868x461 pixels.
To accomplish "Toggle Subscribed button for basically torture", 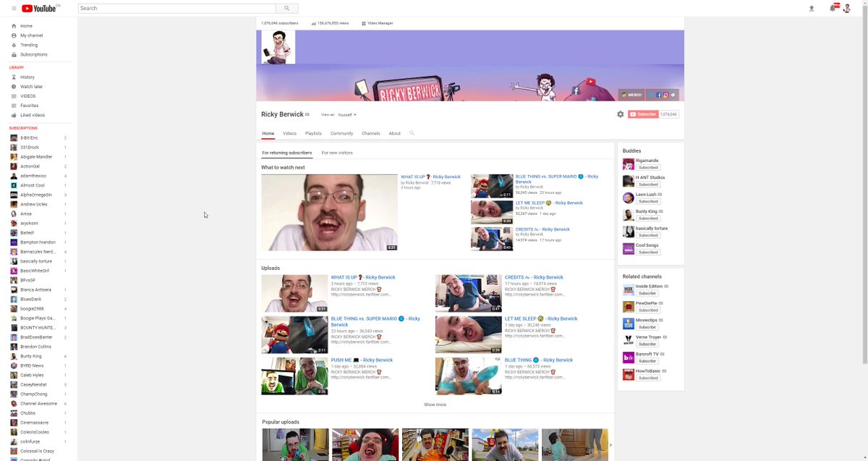I will (x=648, y=235).
